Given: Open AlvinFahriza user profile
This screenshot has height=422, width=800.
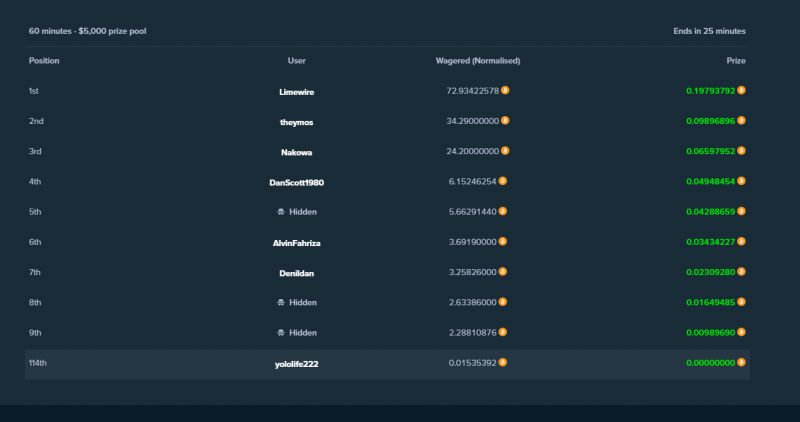Looking at the screenshot, I should pyautogui.click(x=296, y=243).
